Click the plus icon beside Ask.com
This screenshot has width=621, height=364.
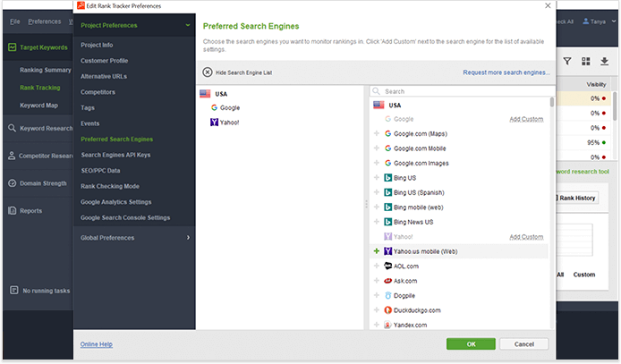click(377, 281)
